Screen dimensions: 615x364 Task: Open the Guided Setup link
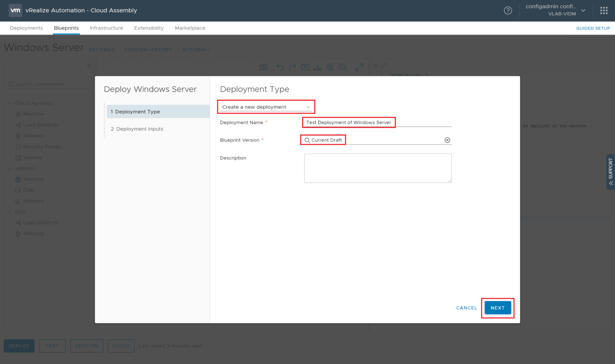[x=593, y=28]
